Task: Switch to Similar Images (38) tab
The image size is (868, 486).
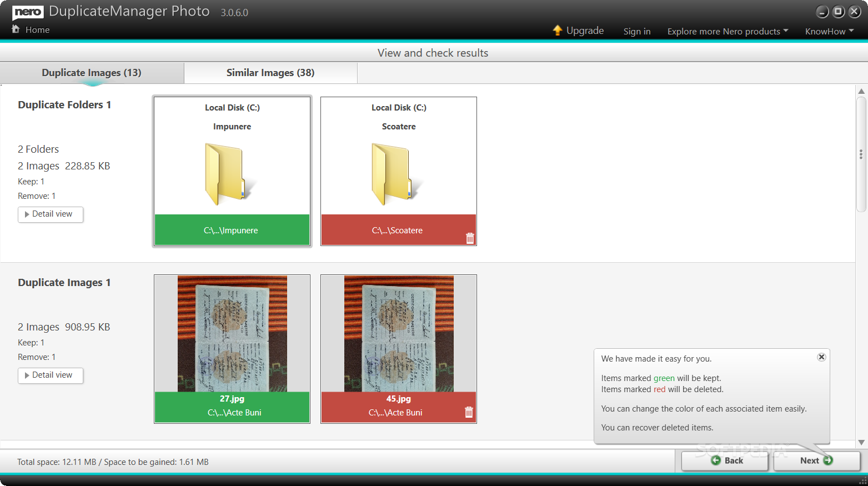Action: click(270, 73)
